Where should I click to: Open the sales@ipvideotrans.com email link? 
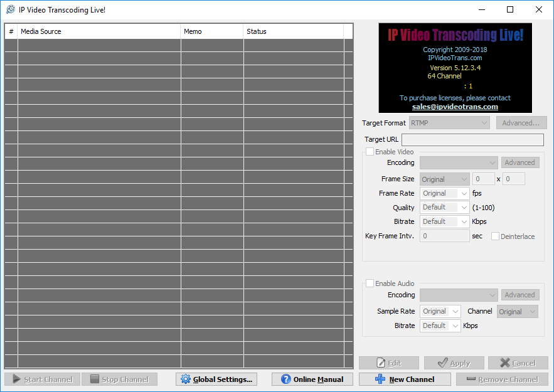[454, 106]
